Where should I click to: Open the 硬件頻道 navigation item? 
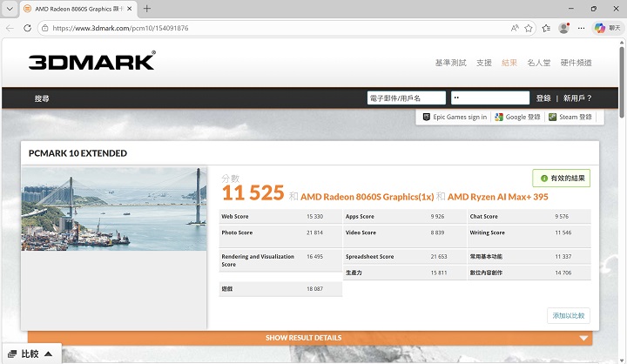pos(576,63)
